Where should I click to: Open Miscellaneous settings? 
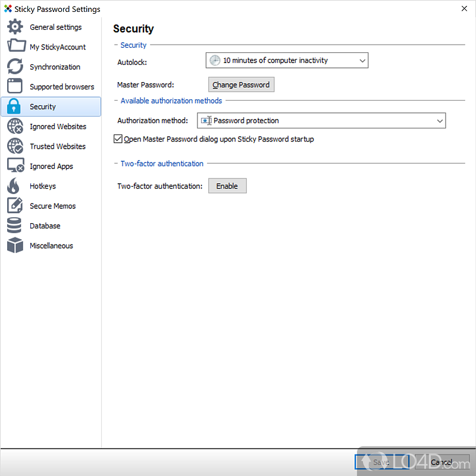click(x=51, y=246)
